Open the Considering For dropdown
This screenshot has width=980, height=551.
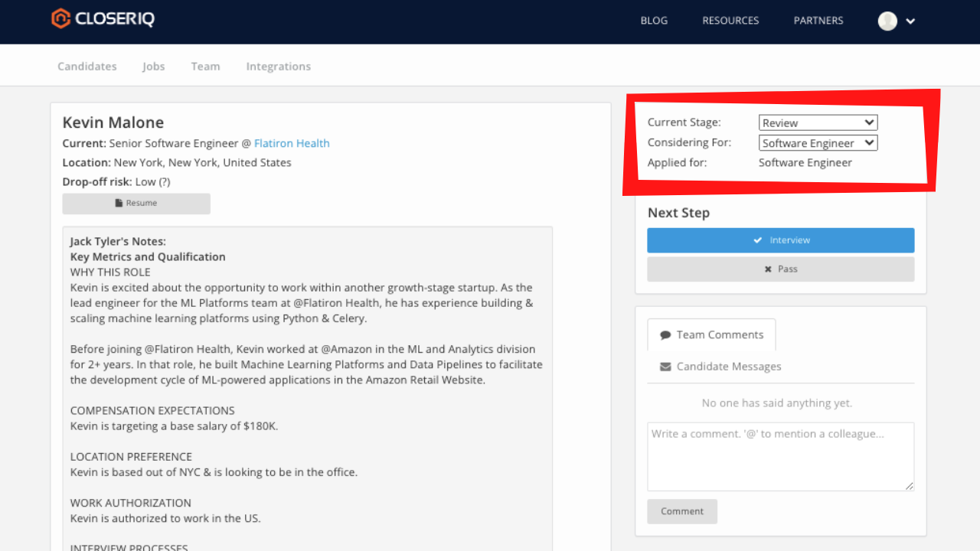click(818, 143)
